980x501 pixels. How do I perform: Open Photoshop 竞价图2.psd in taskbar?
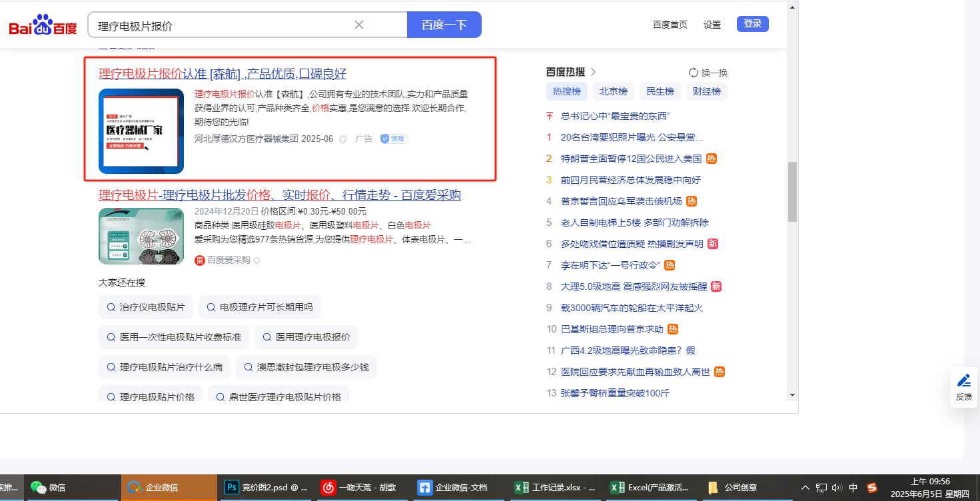[265, 487]
